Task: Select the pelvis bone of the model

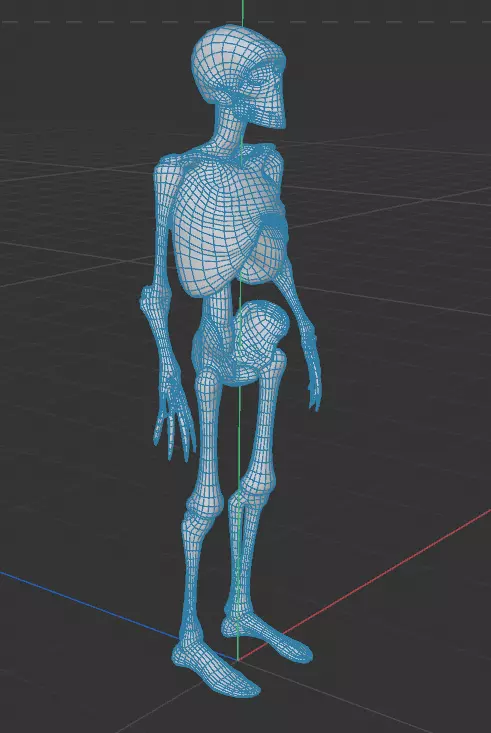Action: coord(241,344)
